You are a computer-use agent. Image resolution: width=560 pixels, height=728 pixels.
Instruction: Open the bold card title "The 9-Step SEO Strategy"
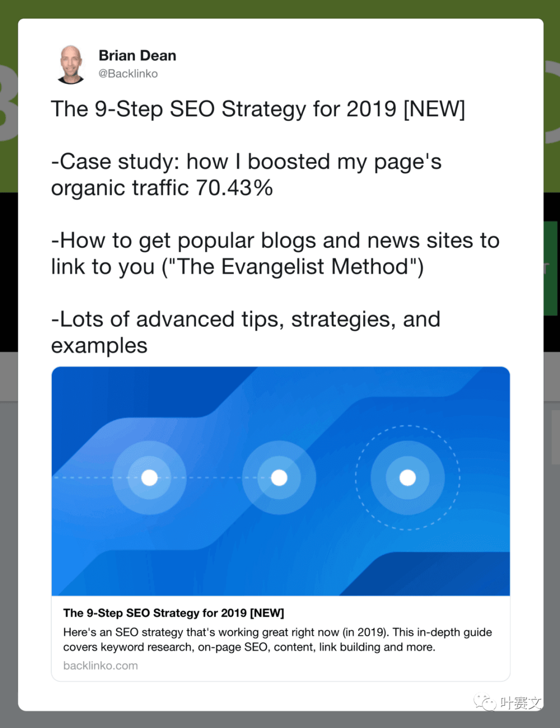point(174,613)
